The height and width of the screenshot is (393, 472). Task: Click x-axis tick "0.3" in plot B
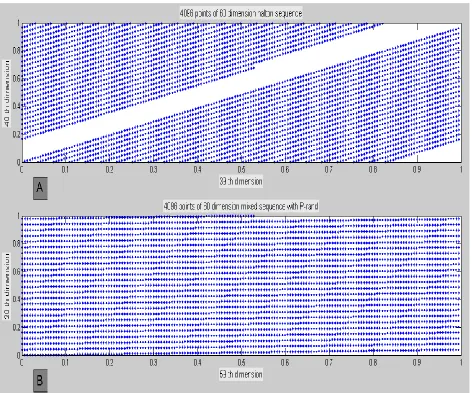153,362
